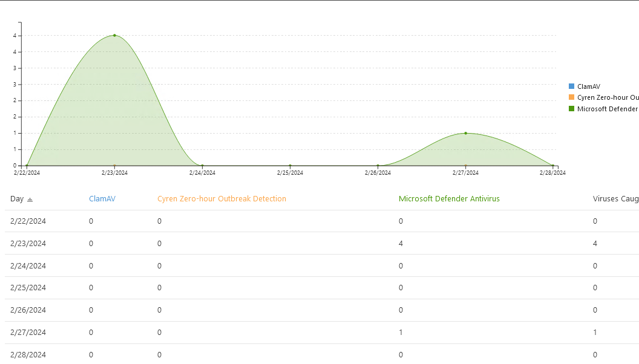
Task: Click the chart peak point above 2/23/2024
Action: tap(114, 35)
